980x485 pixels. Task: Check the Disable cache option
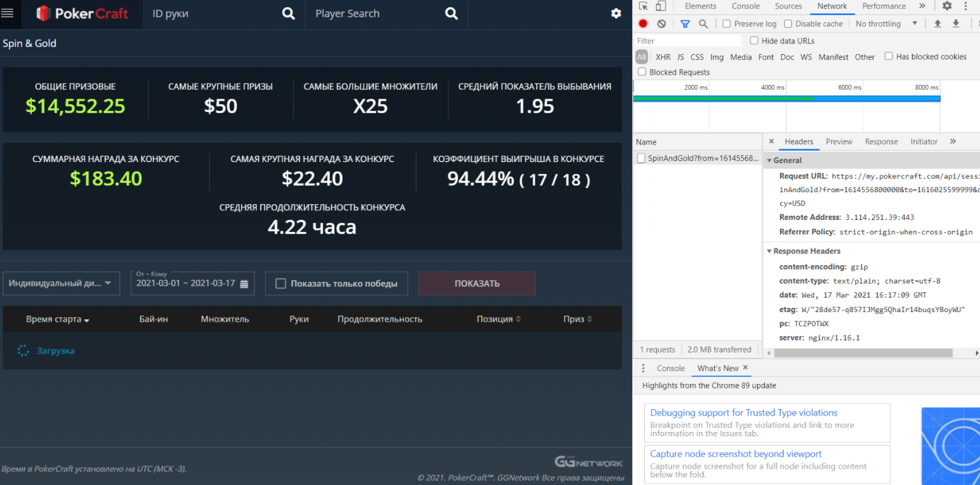(788, 23)
